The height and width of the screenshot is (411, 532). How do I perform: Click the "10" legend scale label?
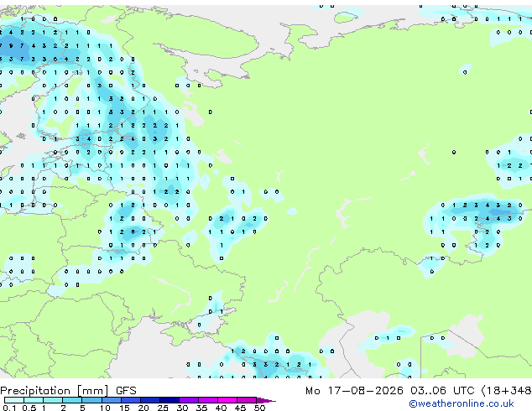point(105,408)
